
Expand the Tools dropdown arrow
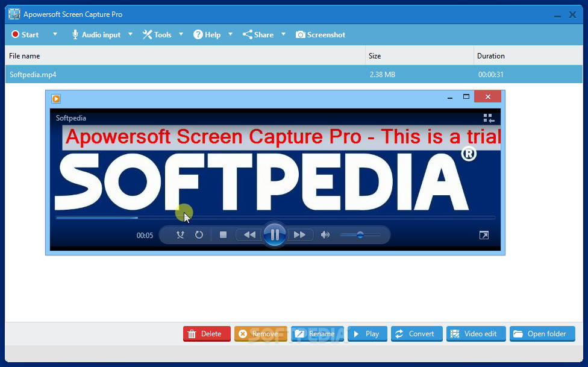pyautogui.click(x=181, y=34)
